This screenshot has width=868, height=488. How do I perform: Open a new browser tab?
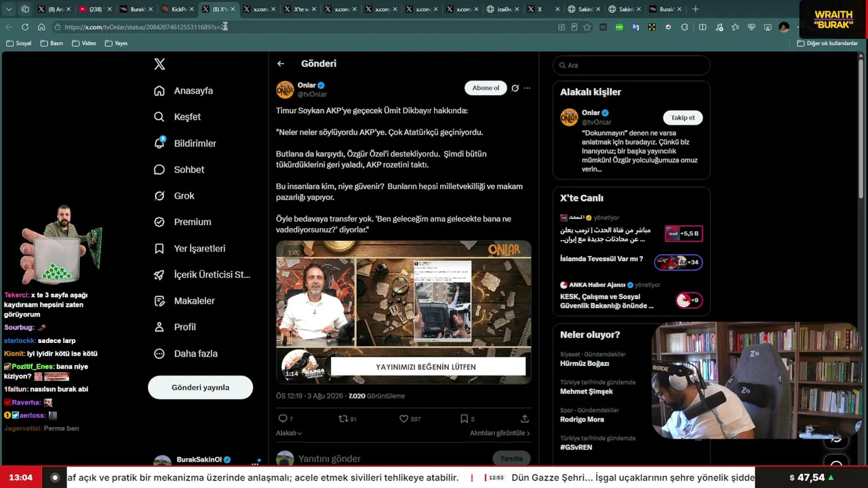[695, 9]
